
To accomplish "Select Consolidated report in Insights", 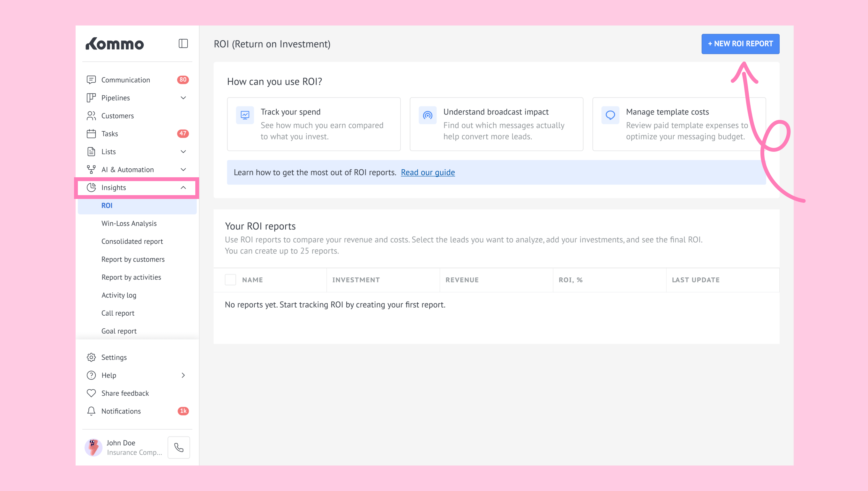I will [x=132, y=241].
